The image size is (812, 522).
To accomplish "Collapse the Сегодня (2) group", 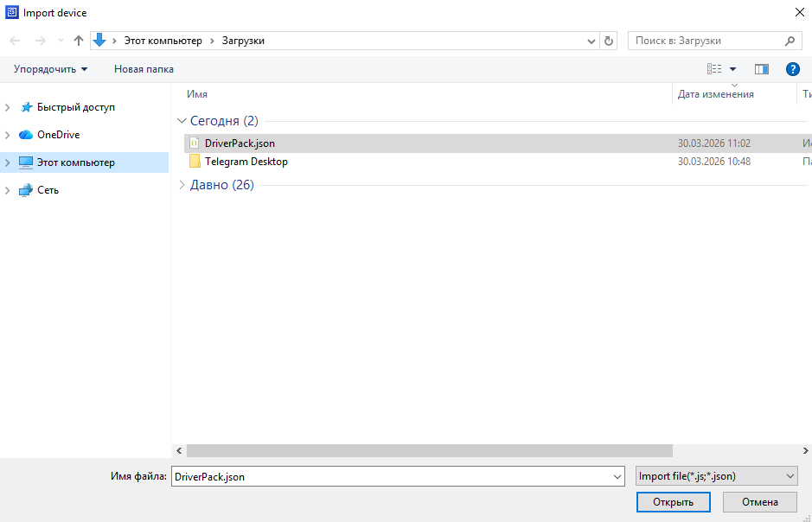I will coord(182,120).
